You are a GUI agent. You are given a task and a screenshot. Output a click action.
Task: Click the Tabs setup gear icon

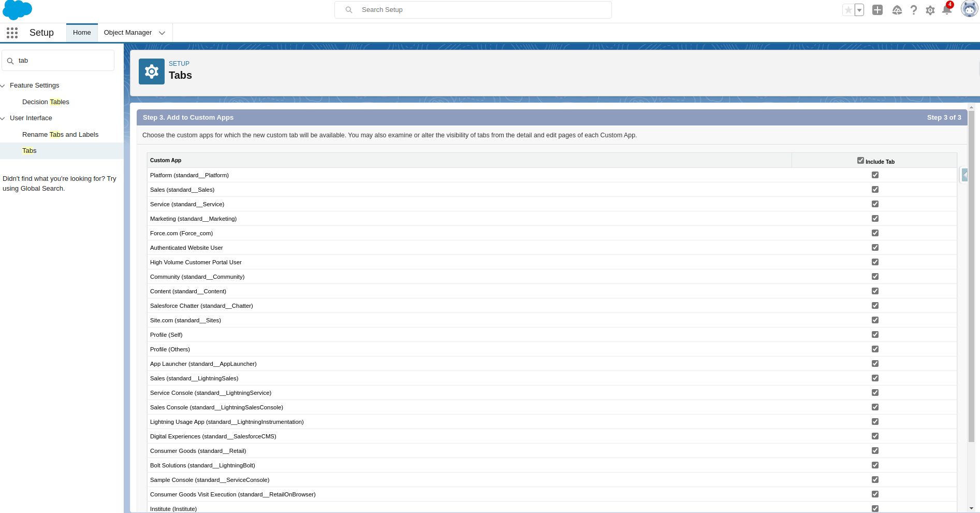152,72
